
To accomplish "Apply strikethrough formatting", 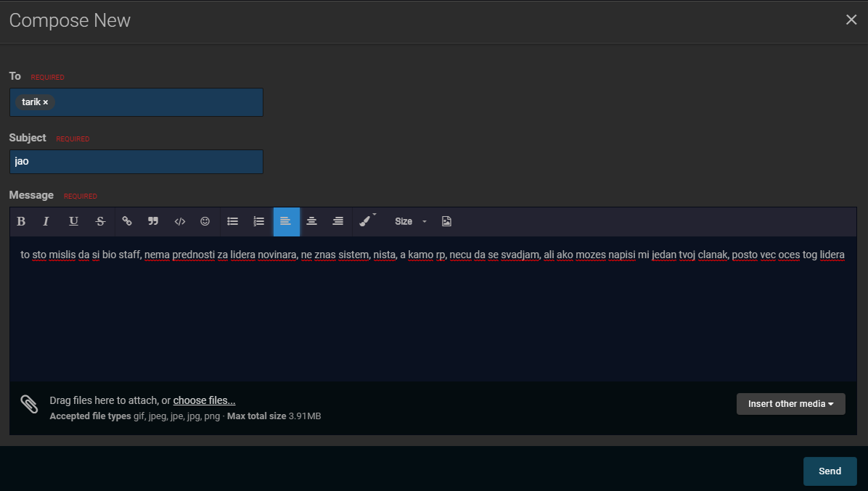I will click(100, 222).
